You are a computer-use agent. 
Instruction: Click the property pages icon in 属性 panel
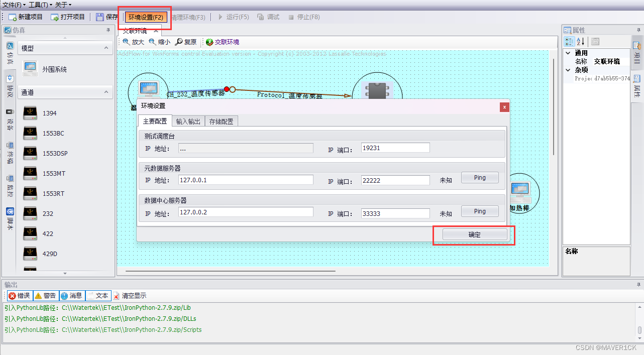(595, 42)
